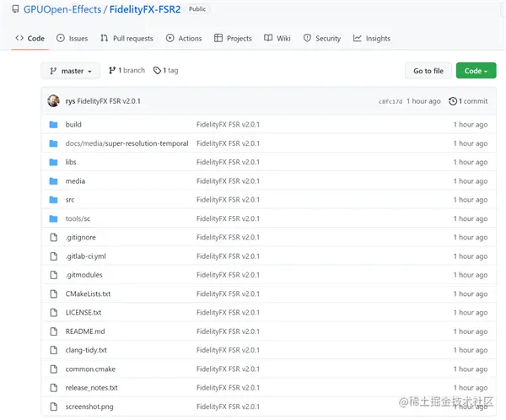Open the release_notes.txt file
Viewport: 506px width, 420px height.
[x=91, y=388]
